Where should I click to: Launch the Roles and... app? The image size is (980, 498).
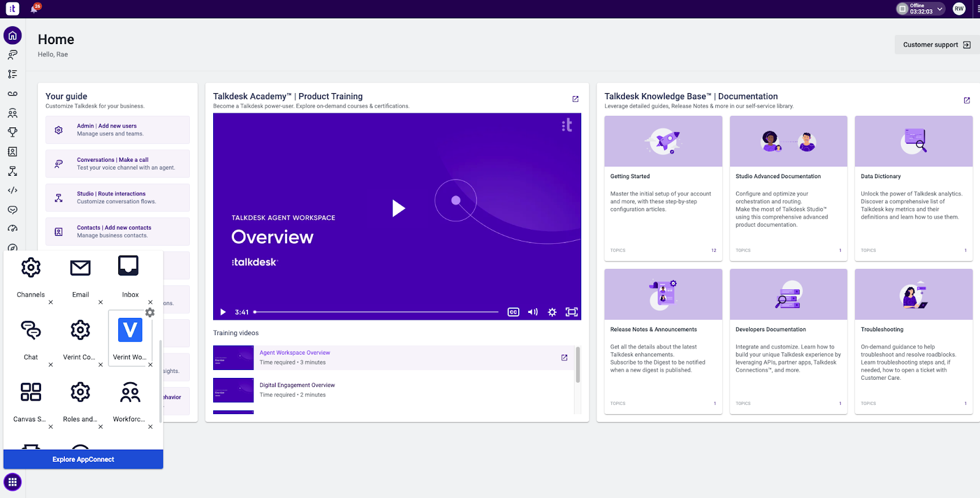(x=80, y=401)
